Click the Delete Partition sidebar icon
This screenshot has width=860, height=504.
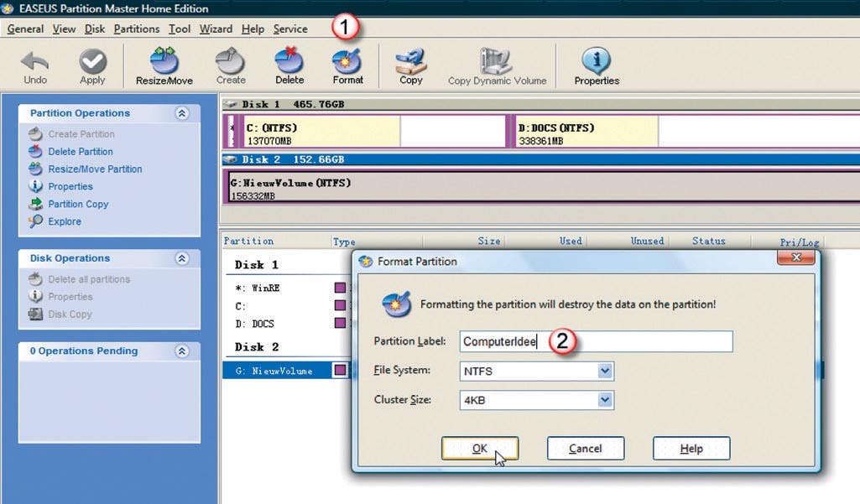click(35, 151)
